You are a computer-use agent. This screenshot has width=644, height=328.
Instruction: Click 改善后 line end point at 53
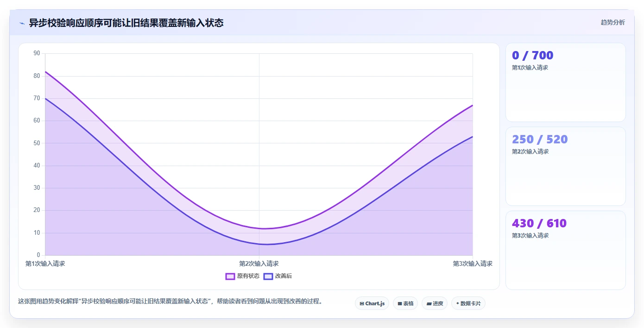tap(473, 136)
